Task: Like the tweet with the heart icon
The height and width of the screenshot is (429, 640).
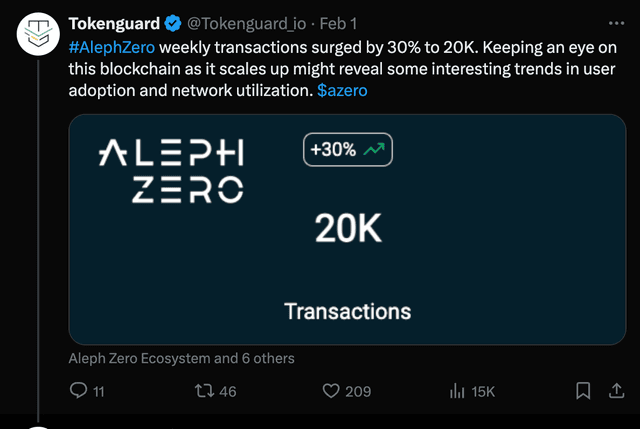Action: click(x=331, y=391)
